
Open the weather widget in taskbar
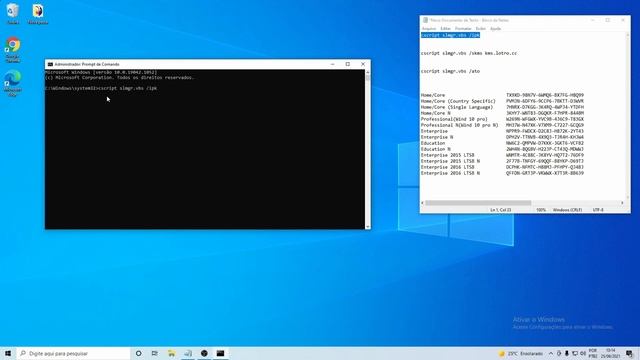click(x=521, y=353)
